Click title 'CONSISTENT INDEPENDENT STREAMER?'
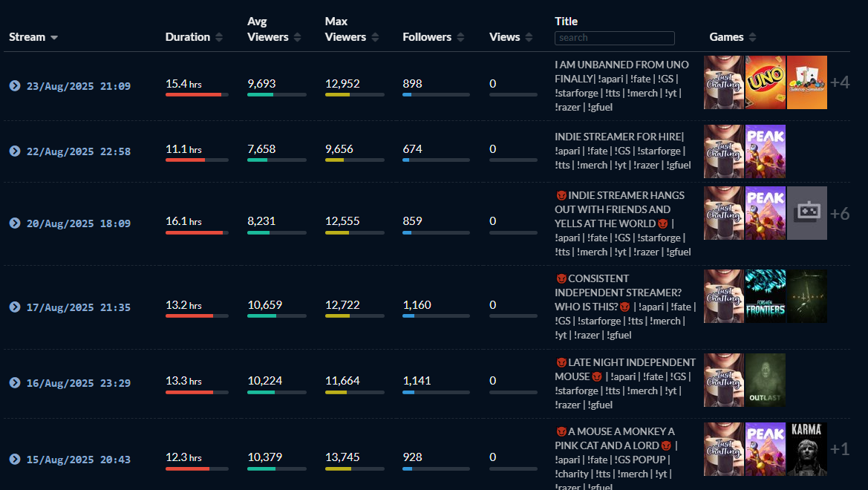The width and height of the screenshot is (868, 490). pyautogui.click(x=618, y=285)
